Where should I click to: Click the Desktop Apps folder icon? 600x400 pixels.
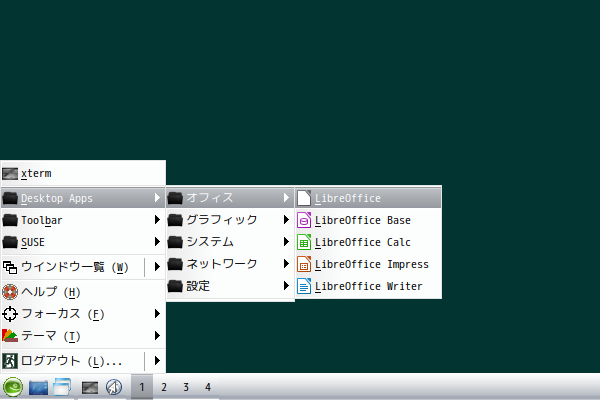click(x=10, y=198)
